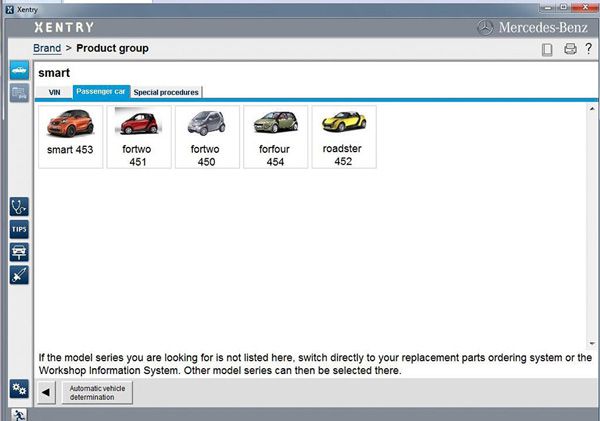Minimize the Xentry window
600x421 pixels.
548,8
